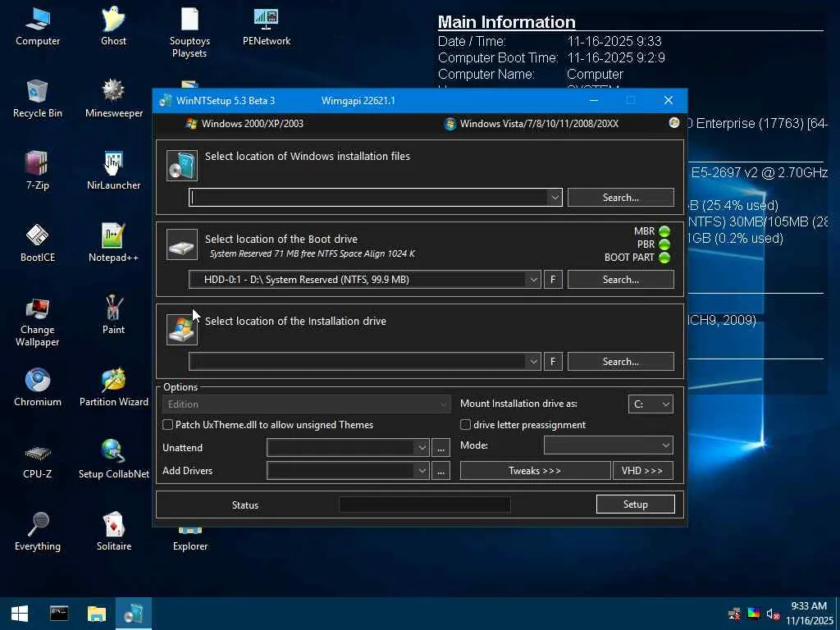Image resolution: width=840 pixels, height=630 pixels.
Task: Select Windows Vista/7/8/10/11 tab
Action: [x=532, y=124]
